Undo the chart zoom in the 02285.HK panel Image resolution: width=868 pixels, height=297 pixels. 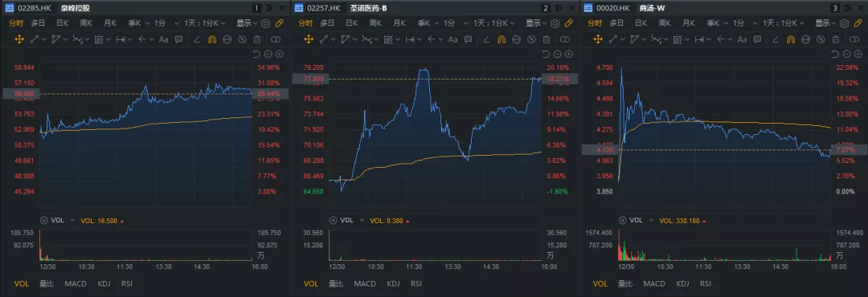pyautogui.click(x=256, y=54)
